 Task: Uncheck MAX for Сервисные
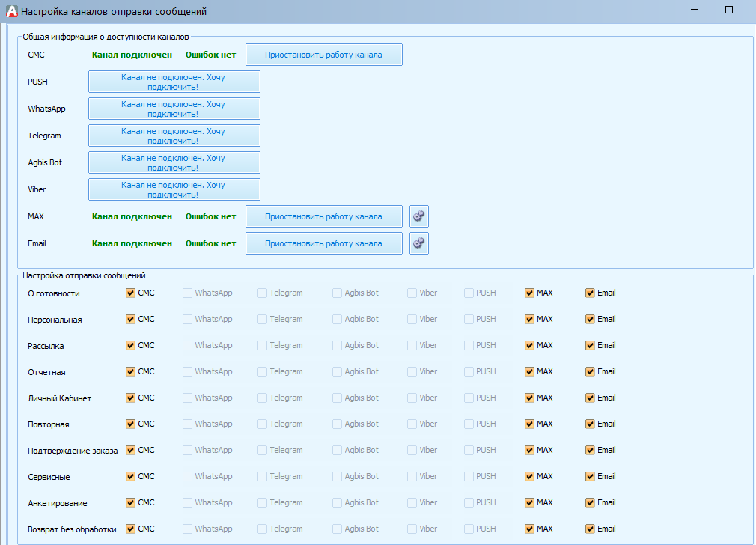point(529,477)
